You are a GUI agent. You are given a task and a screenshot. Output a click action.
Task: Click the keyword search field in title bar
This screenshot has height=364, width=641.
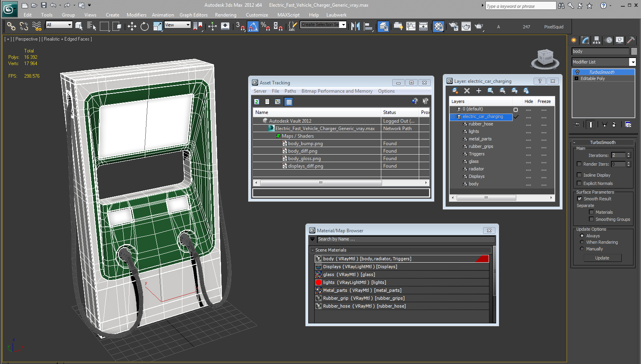click(521, 6)
